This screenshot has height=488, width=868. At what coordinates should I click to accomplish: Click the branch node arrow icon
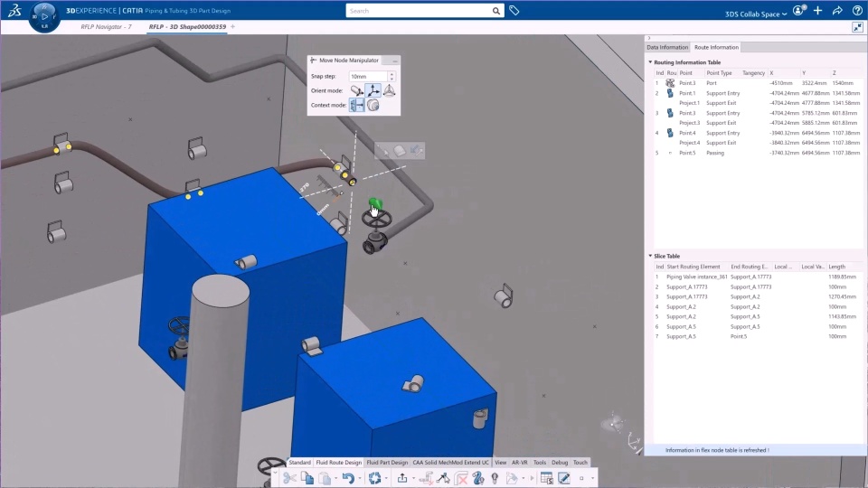click(443, 478)
